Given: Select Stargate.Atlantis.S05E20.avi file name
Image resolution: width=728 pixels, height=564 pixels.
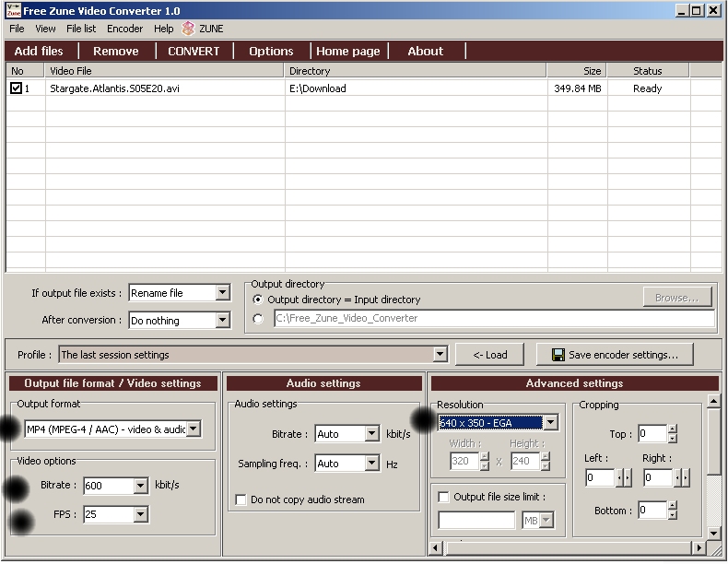Looking at the screenshot, I should click(x=114, y=88).
